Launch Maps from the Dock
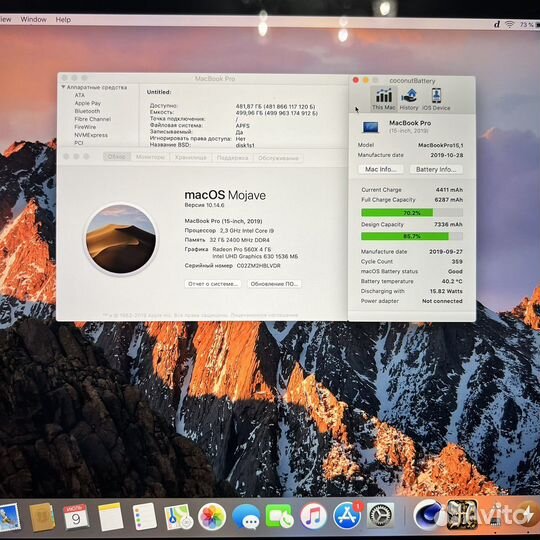The height and width of the screenshot is (540, 540). point(179,517)
